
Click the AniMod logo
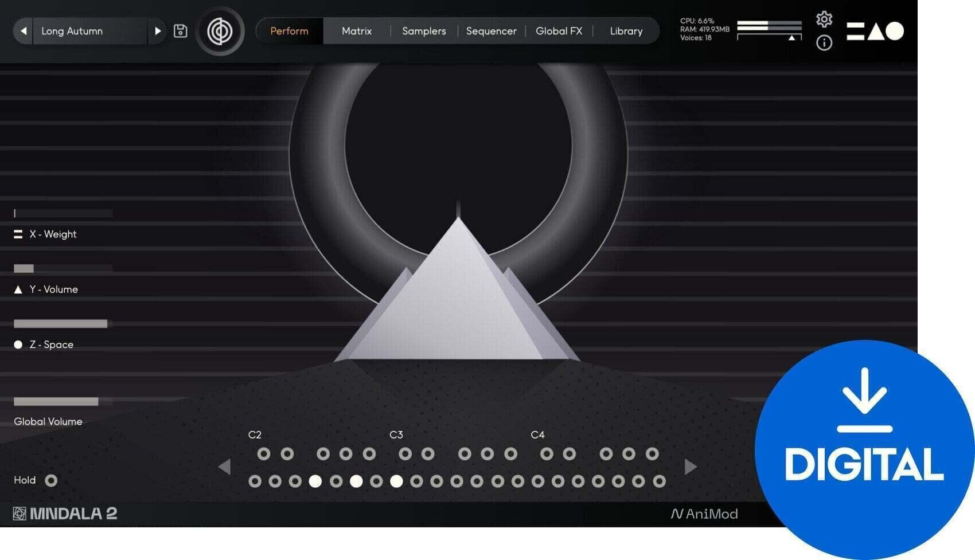704,514
